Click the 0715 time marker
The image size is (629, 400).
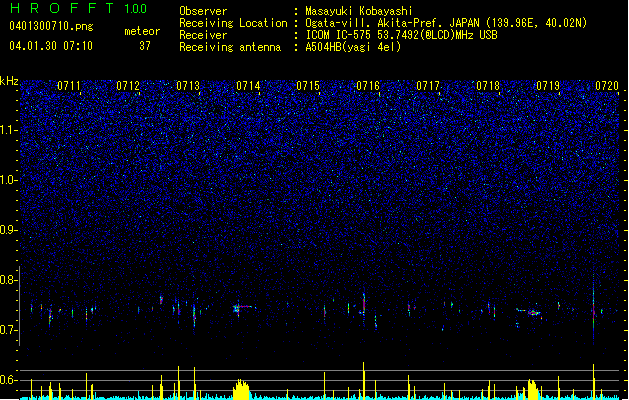click(x=308, y=86)
